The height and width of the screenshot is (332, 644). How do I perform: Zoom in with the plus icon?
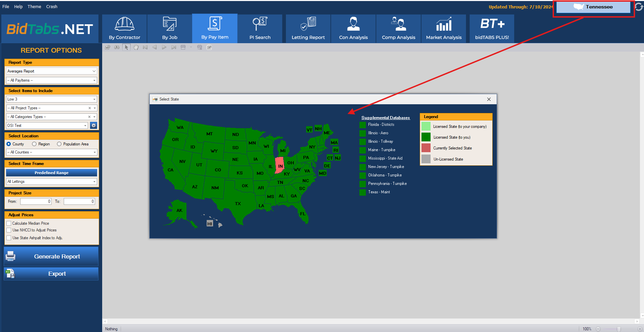[x=640, y=329]
